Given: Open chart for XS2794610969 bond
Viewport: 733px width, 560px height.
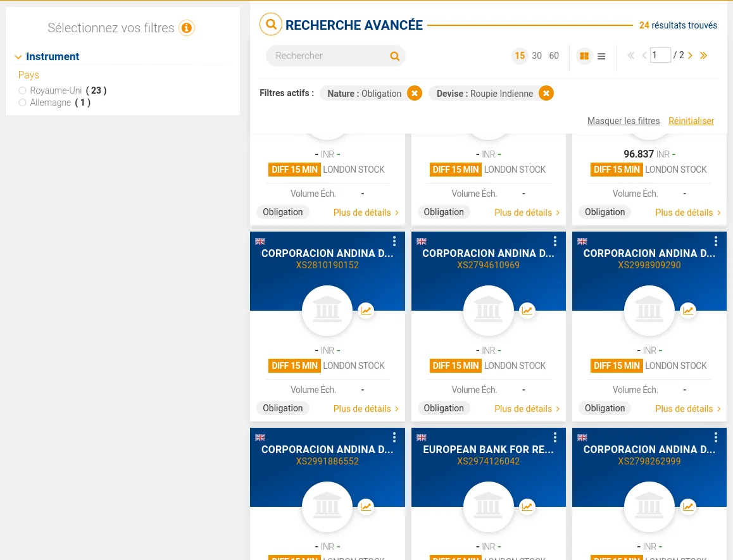Looking at the screenshot, I should pos(527,311).
